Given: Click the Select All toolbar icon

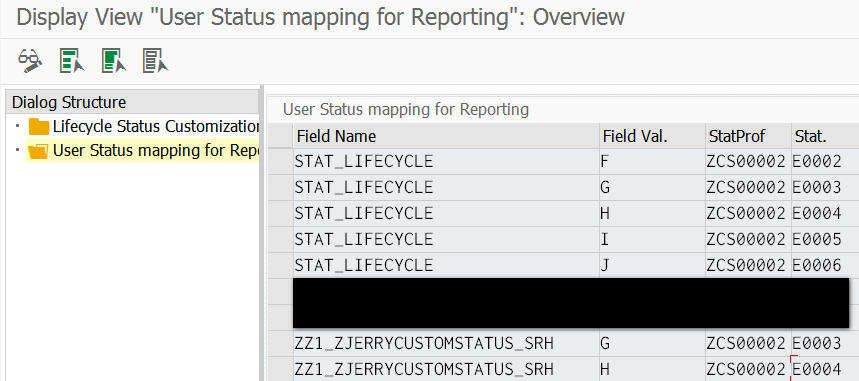Looking at the screenshot, I should (x=72, y=60).
